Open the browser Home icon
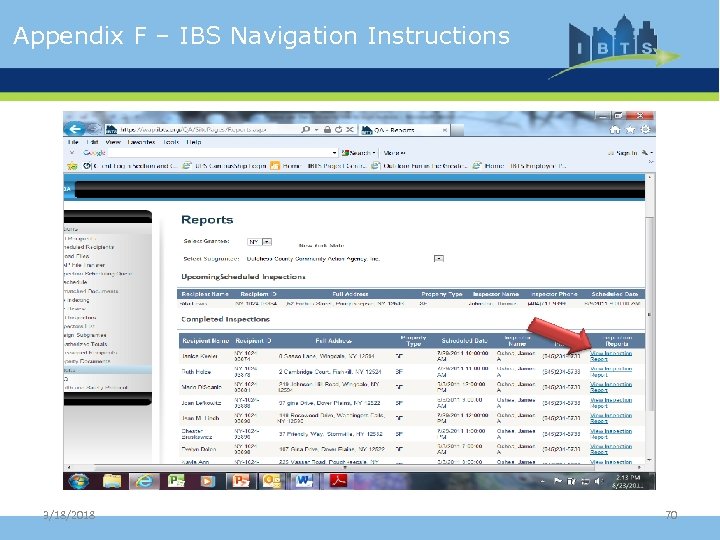The image size is (720, 540). 614,130
